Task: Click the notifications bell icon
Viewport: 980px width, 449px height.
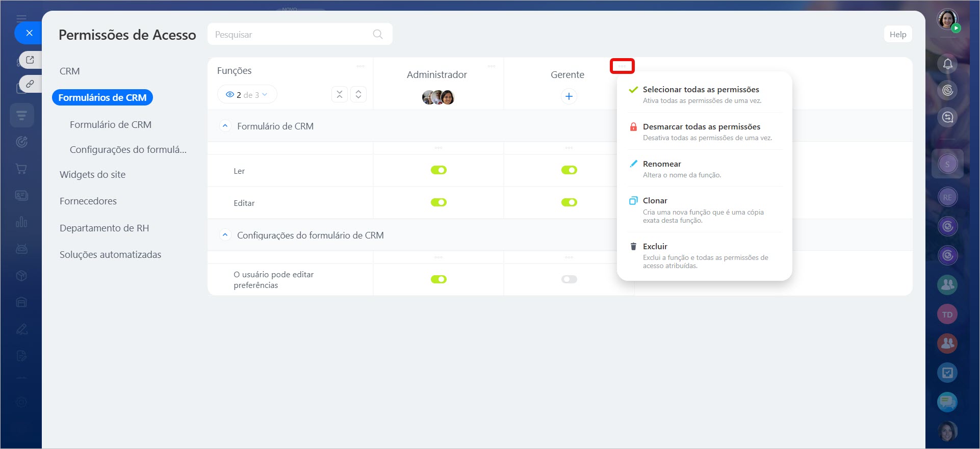Action: (x=947, y=64)
